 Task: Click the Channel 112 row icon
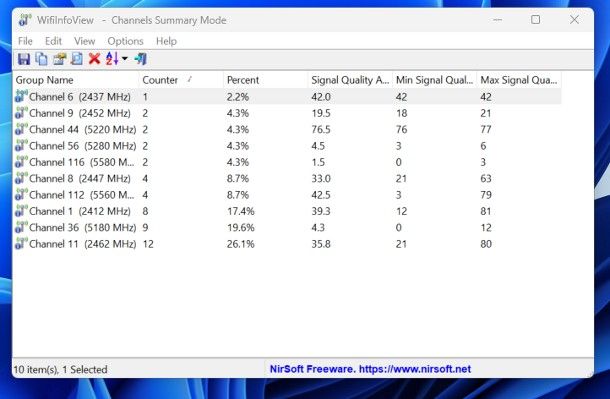[x=21, y=194]
